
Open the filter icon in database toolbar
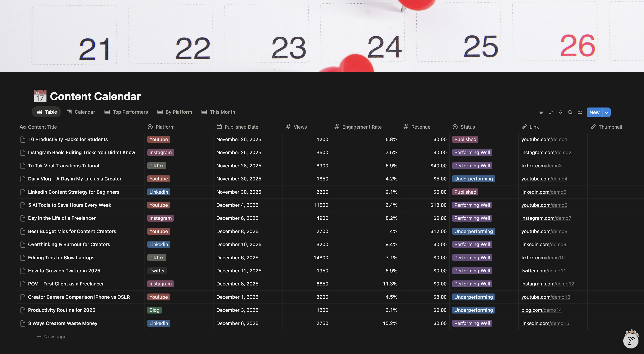point(541,112)
